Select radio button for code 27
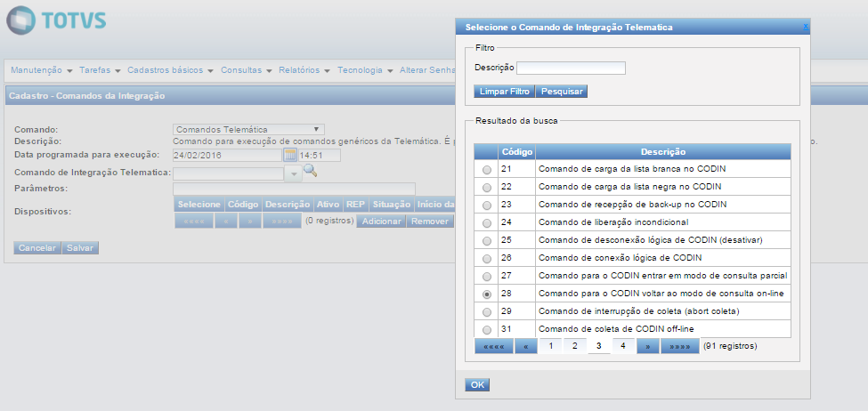 [x=487, y=277]
